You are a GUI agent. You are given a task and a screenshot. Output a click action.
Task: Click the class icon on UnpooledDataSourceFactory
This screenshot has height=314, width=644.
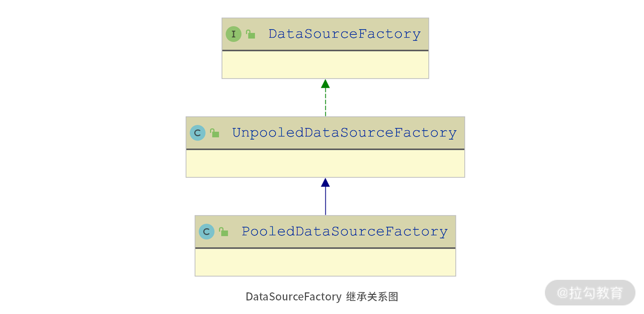[197, 133]
